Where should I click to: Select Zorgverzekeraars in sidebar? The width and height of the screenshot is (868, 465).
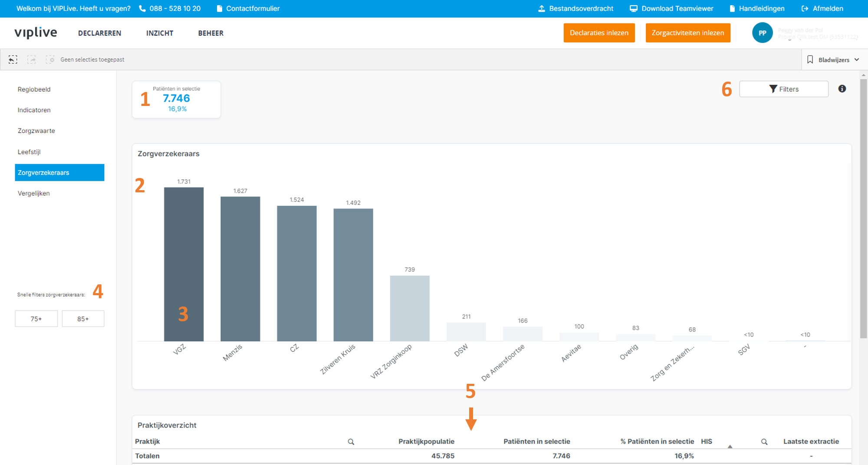[59, 172]
